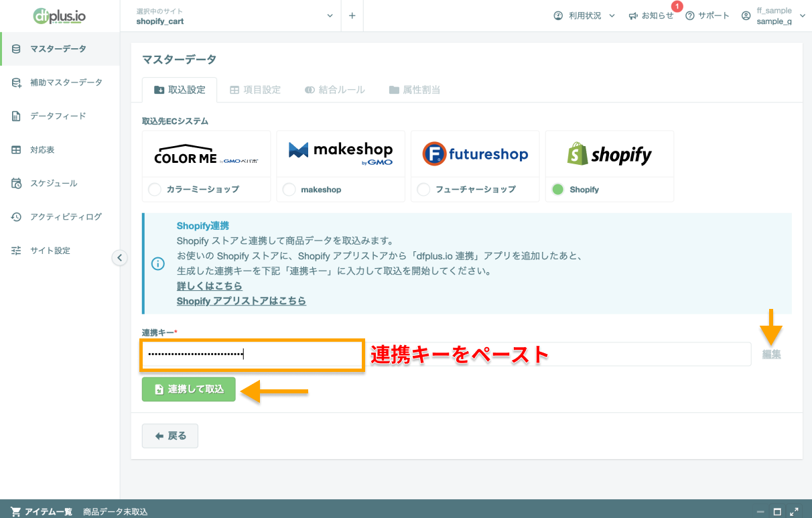Click the makeshop logo card
Viewport: 812px width, 518px height.
(x=341, y=154)
